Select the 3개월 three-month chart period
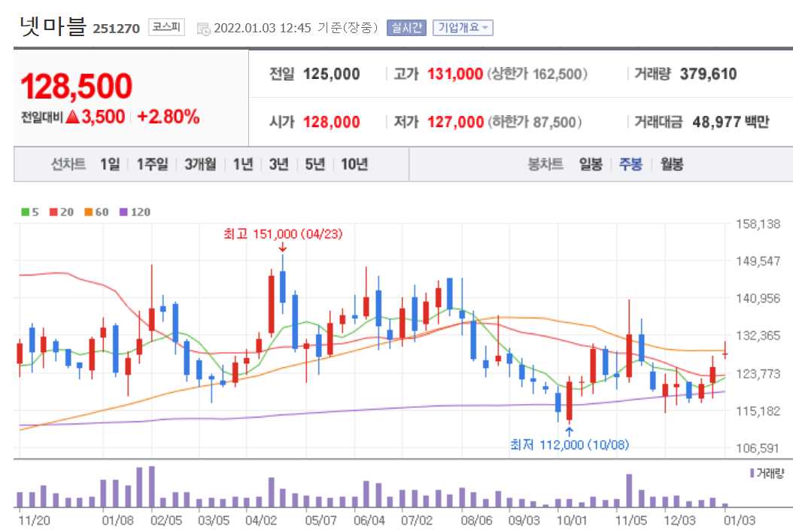The width and height of the screenshot is (793, 532). pyautogui.click(x=199, y=164)
